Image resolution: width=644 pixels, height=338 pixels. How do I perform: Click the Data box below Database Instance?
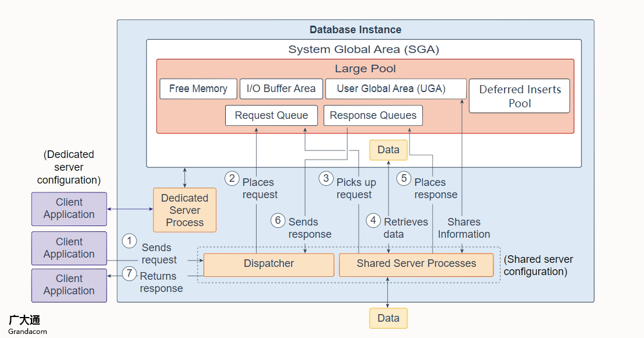pyautogui.click(x=388, y=318)
